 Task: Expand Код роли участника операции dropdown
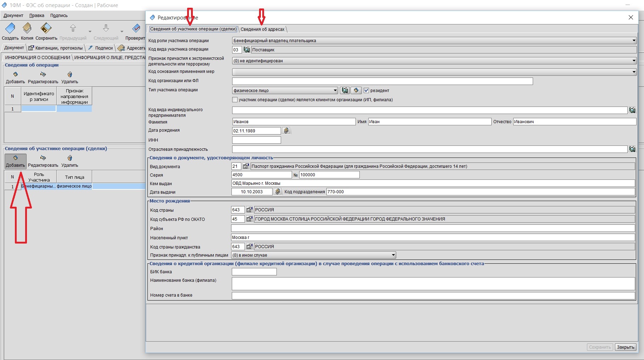pos(634,40)
